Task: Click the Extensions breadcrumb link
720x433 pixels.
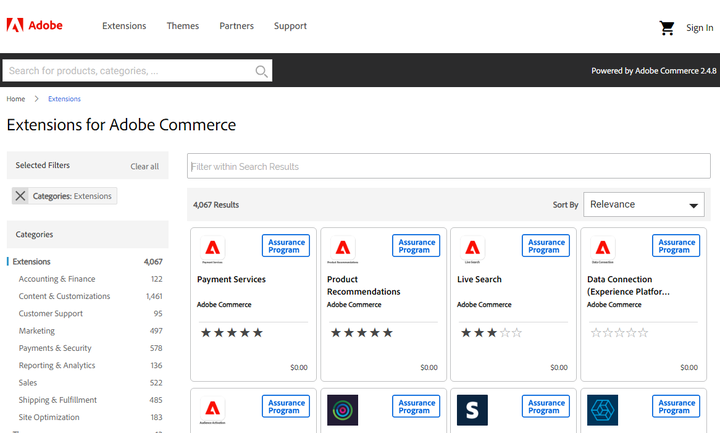Action: coord(64,99)
